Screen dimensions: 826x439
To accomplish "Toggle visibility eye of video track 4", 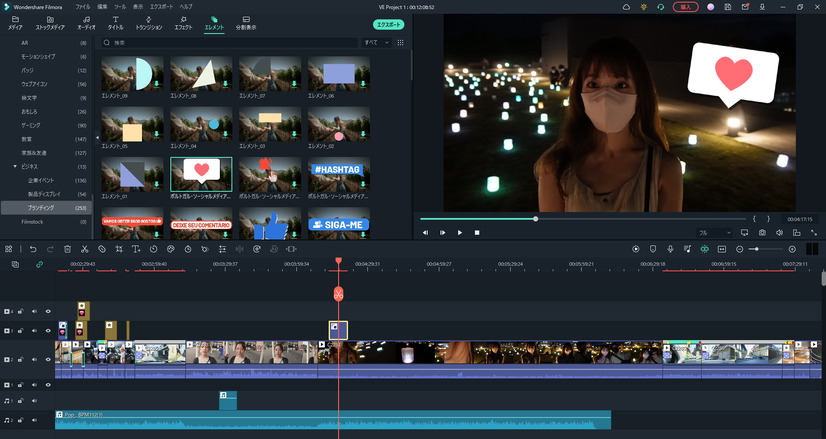I will pyautogui.click(x=48, y=311).
